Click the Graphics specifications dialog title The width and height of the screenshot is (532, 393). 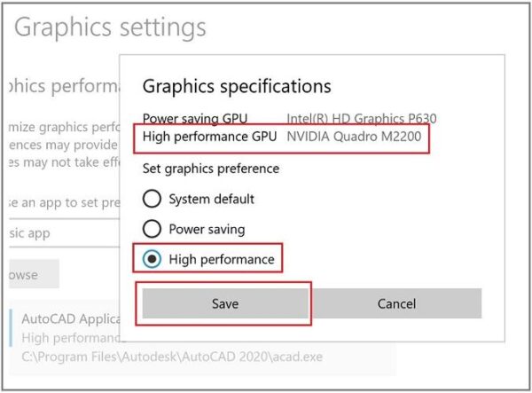coord(237,87)
